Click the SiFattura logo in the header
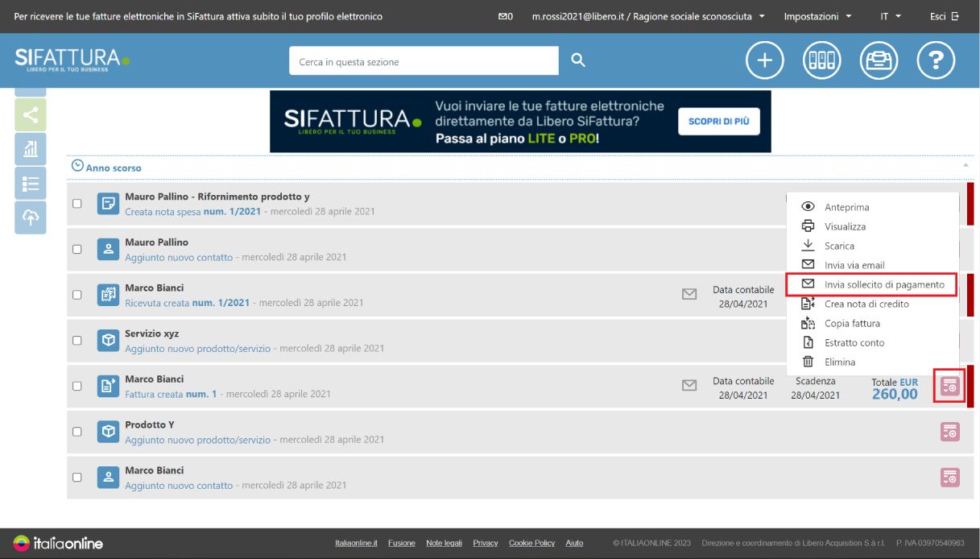980x559 pixels. tap(72, 60)
